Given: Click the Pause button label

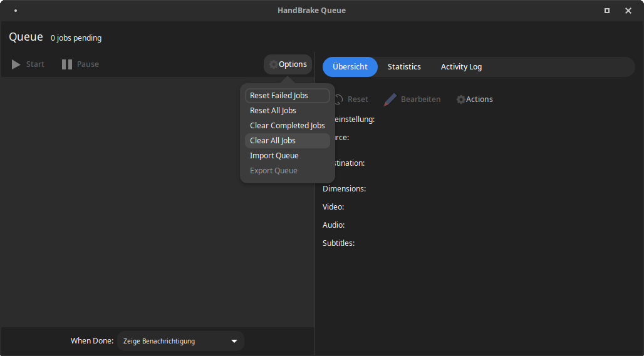Looking at the screenshot, I should coord(88,64).
